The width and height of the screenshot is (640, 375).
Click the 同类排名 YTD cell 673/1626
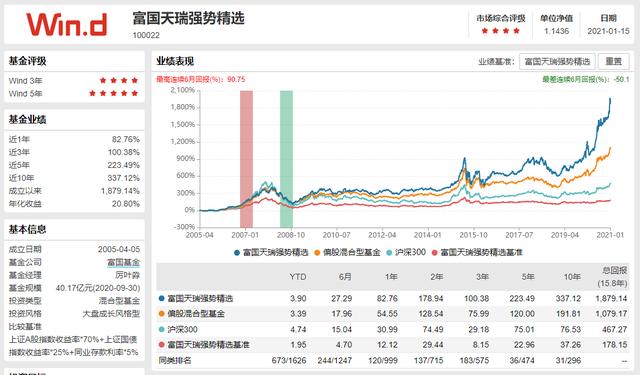[289, 360]
